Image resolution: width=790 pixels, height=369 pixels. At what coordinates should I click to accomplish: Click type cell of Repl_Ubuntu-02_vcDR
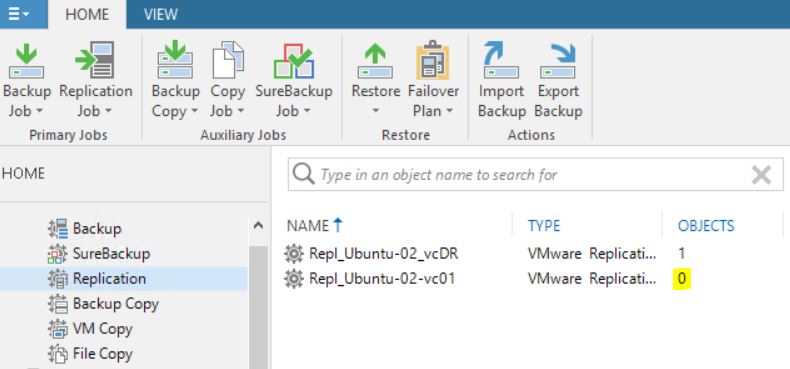point(592,254)
